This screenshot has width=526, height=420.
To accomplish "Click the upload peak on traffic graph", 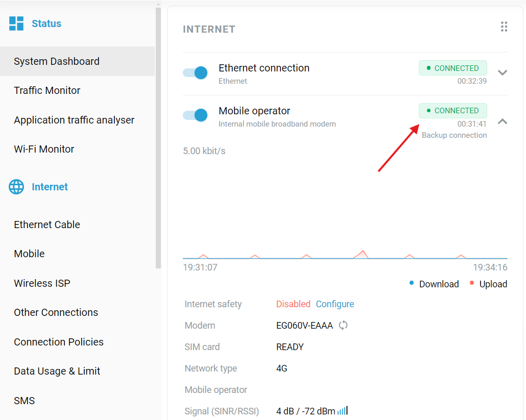I will click(x=363, y=254).
